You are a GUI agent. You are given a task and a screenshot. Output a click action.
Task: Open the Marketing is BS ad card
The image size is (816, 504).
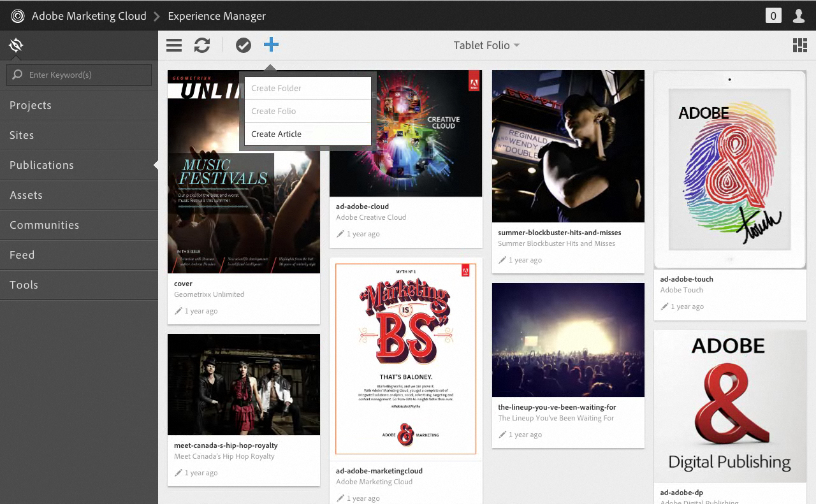405,359
